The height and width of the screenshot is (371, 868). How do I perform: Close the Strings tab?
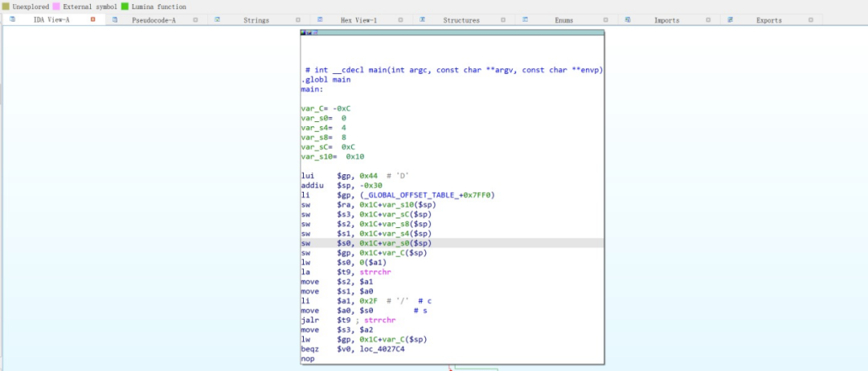tap(298, 20)
